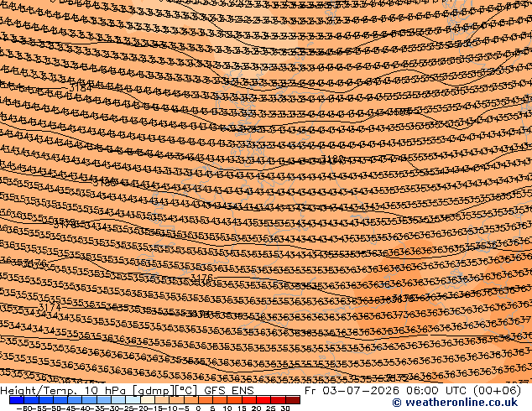This screenshot has width=532, height=411.
Task: Click the 3176 contour label mid-map
Action: click(201, 278)
